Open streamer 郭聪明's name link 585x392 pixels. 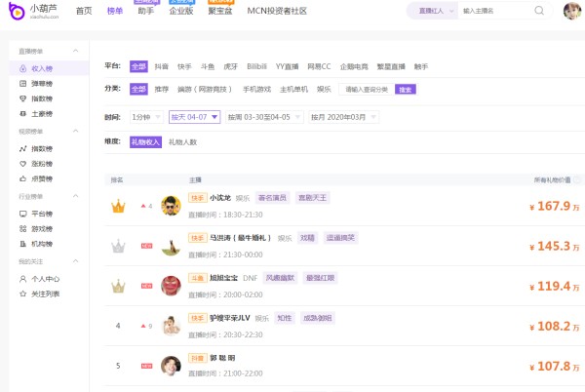coord(222,358)
